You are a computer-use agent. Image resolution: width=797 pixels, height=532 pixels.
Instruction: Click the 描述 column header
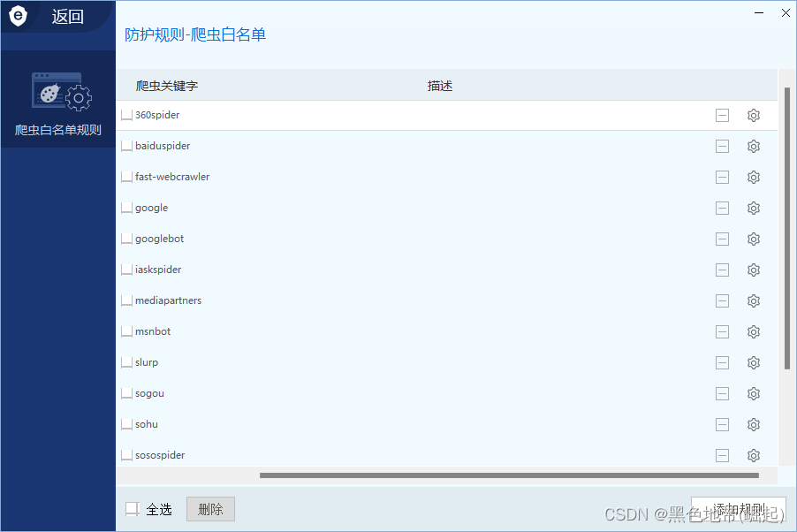click(x=440, y=86)
